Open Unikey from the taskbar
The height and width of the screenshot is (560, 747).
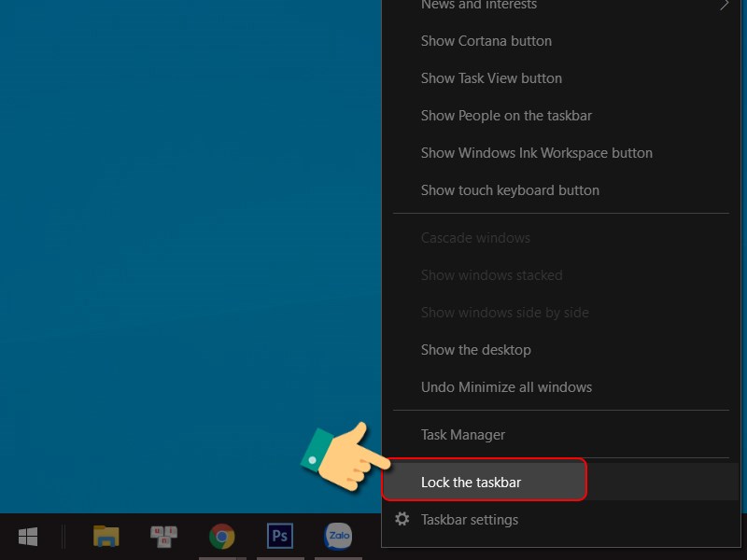click(164, 537)
